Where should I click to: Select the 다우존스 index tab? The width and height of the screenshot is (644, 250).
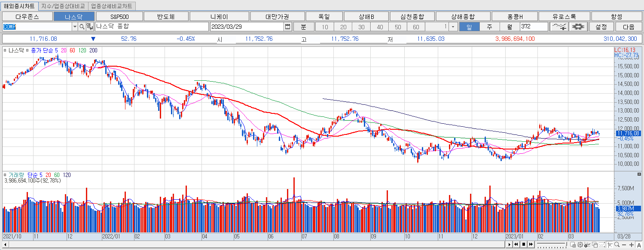coord(27,17)
